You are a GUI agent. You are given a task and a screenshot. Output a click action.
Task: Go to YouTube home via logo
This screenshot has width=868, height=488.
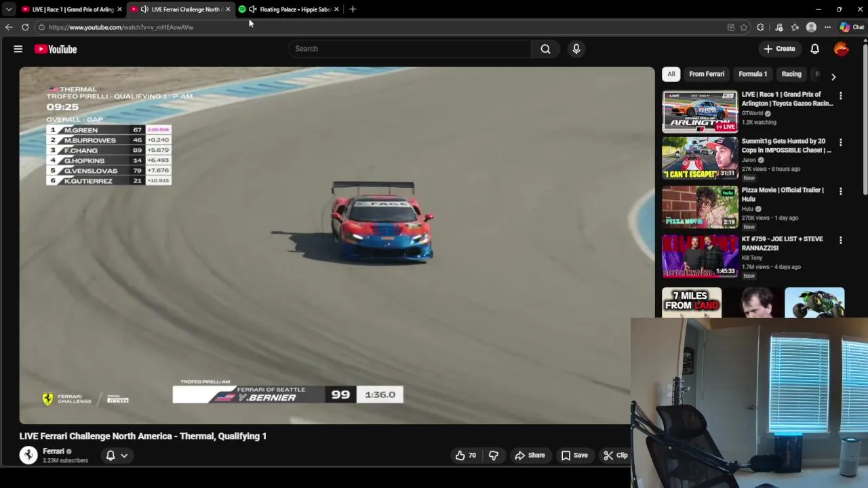tap(56, 49)
